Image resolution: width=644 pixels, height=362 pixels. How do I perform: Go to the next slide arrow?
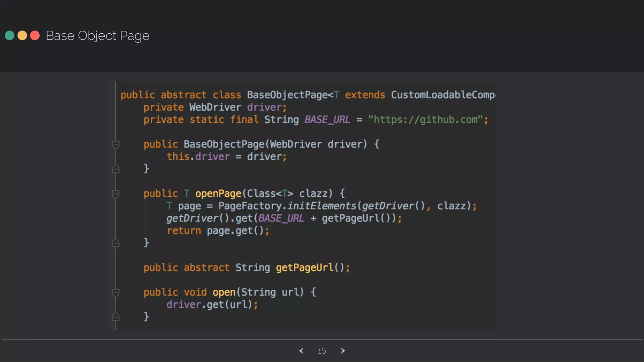tap(343, 351)
